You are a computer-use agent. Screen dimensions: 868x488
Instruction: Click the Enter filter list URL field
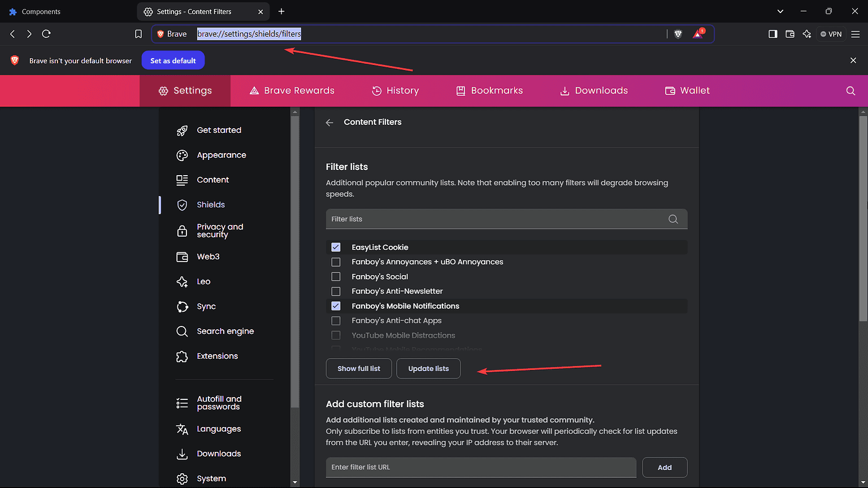(480, 467)
